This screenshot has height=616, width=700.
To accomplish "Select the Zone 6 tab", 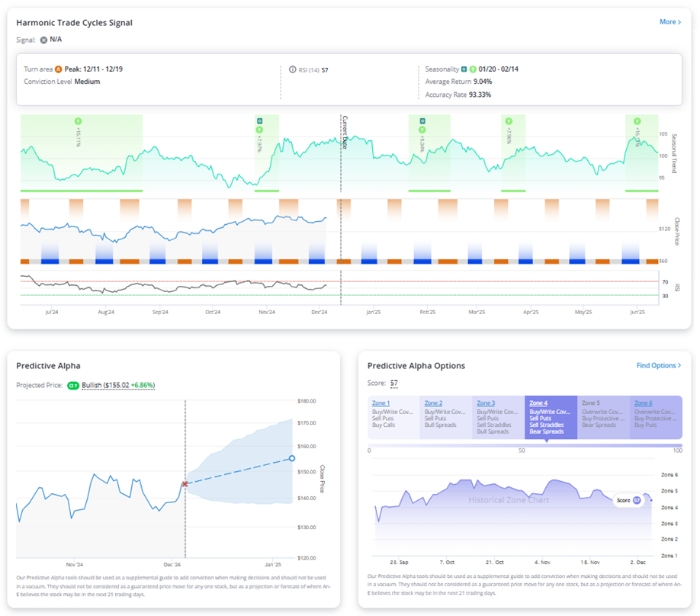I will click(657, 417).
